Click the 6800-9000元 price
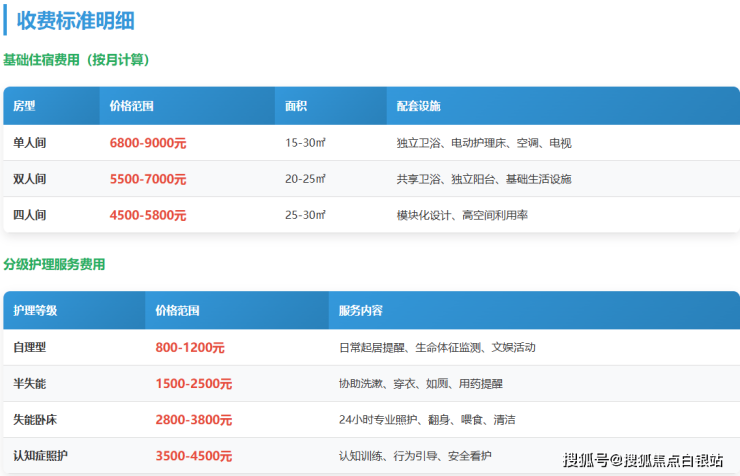The width and height of the screenshot is (740, 476). click(x=148, y=143)
